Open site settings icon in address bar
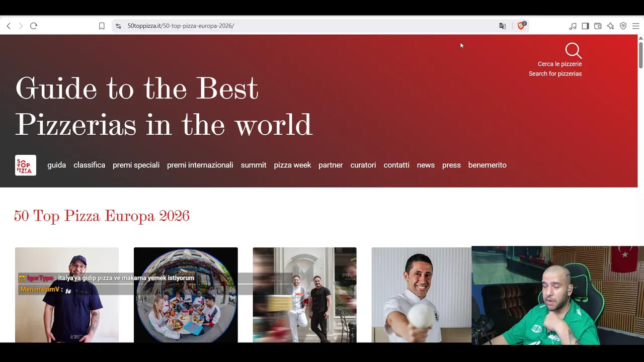 tap(118, 26)
